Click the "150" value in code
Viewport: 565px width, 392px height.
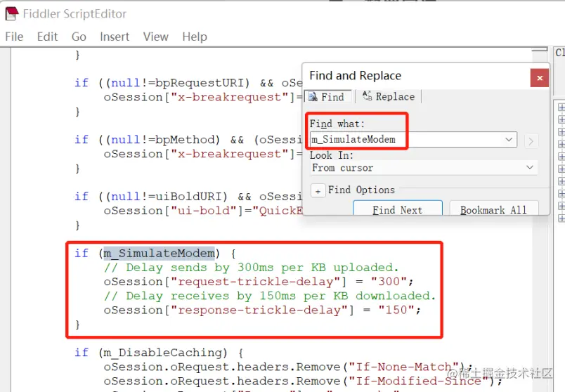coord(396,310)
